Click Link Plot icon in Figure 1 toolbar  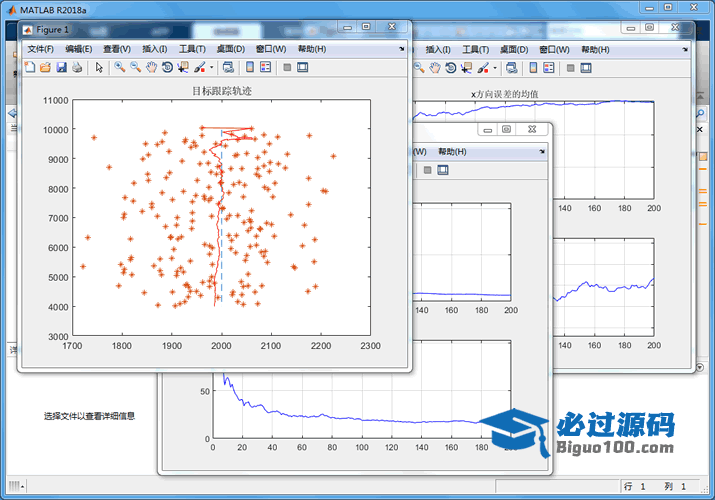(x=228, y=67)
